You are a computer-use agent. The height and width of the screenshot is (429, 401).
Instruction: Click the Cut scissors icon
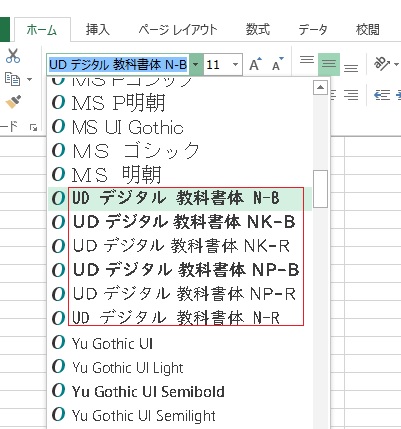pyautogui.click(x=13, y=56)
